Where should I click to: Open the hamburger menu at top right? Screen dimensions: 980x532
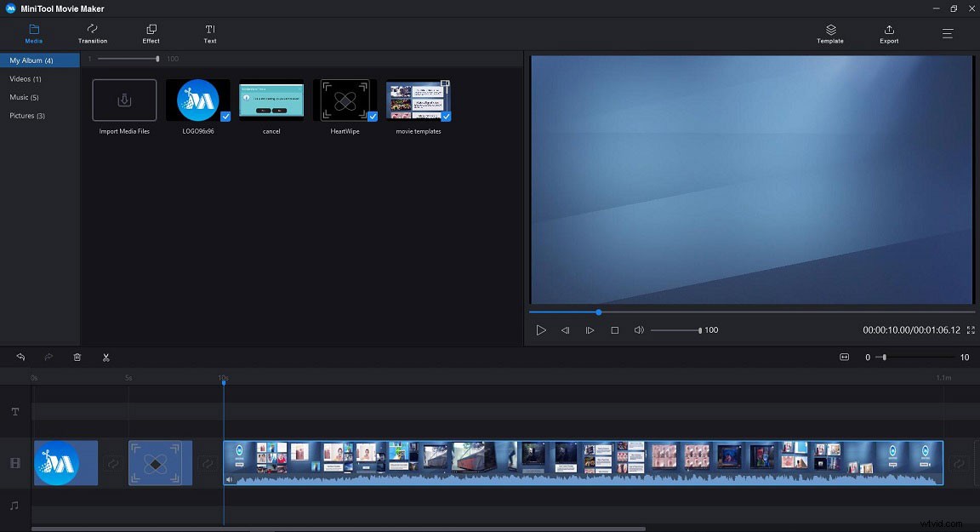(x=947, y=34)
